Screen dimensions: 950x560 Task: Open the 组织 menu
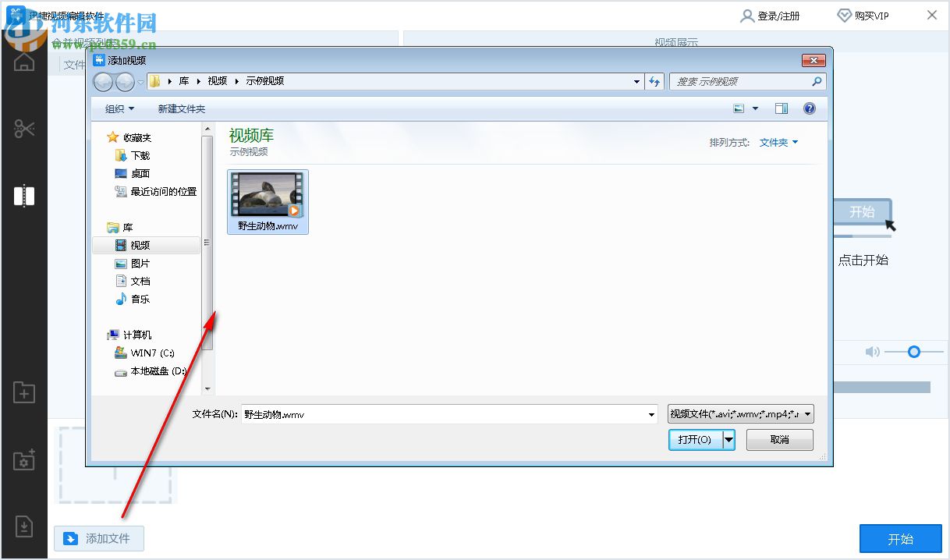(x=119, y=108)
